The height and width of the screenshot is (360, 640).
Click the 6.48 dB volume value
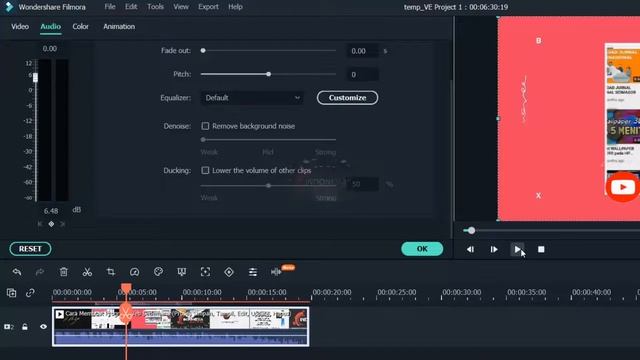point(51,211)
